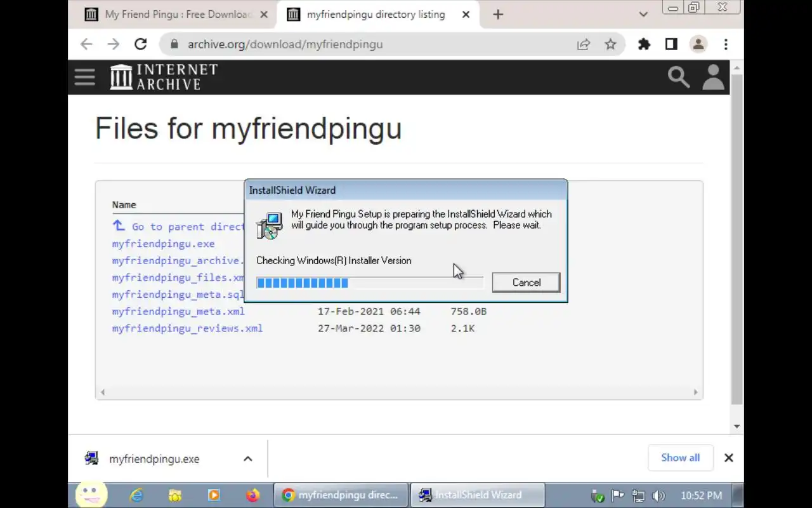
Task: Open Windows Media Player from taskbar
Action: [214, 495]
